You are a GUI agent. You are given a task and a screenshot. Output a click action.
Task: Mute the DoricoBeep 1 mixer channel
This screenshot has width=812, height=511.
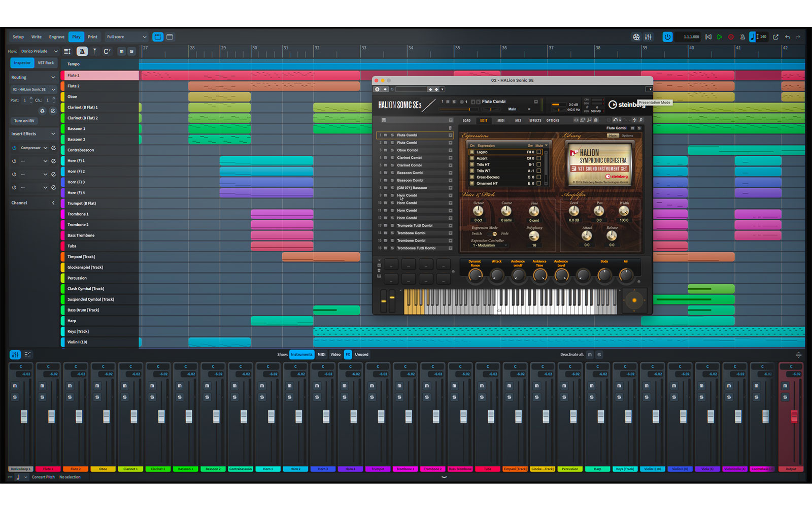coord(15,386)
